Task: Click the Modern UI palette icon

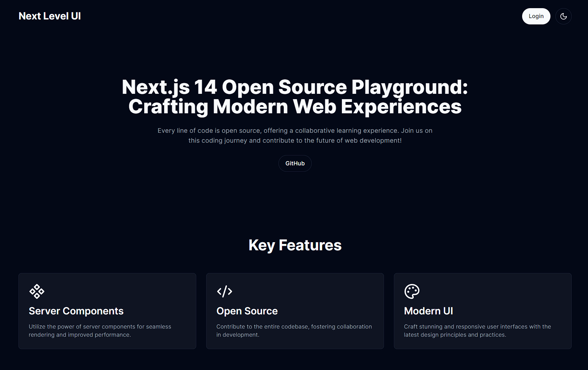Action: (412, 291)
